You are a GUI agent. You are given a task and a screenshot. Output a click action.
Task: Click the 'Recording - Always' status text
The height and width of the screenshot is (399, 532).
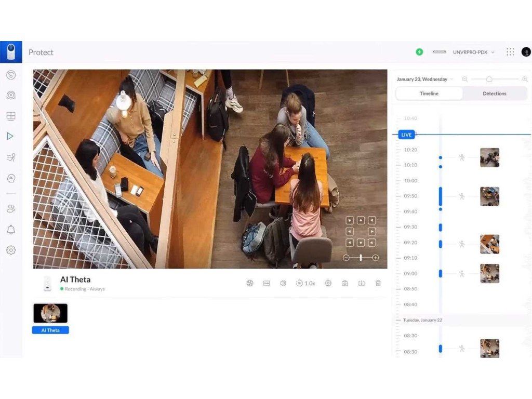point(85,289)
